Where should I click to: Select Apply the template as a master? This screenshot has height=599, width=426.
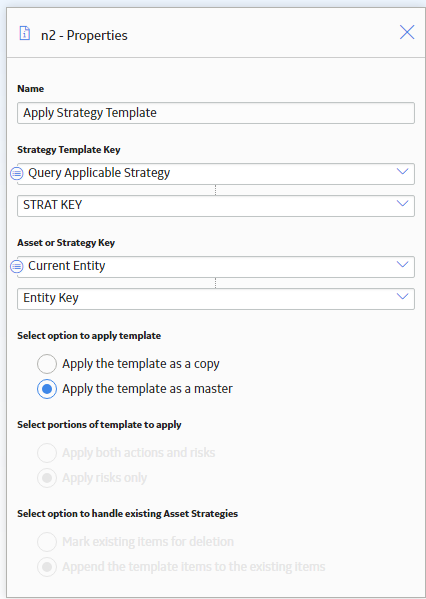pos(47,389)
